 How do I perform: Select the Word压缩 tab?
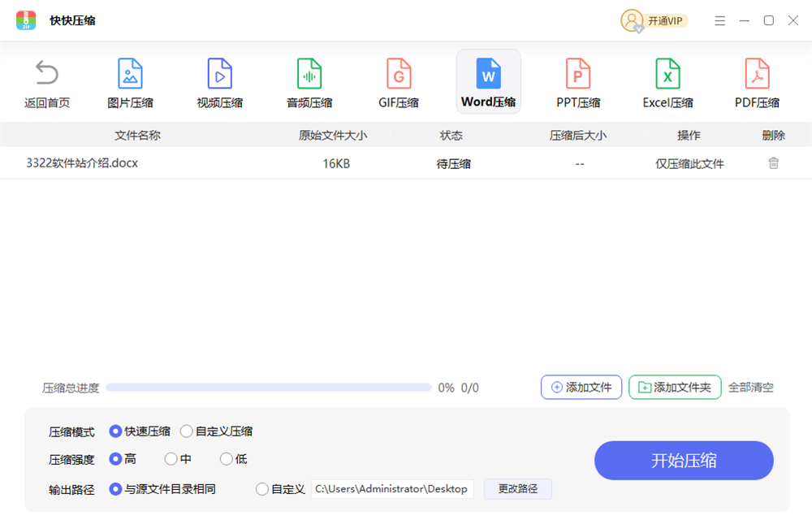tap(488, 83)
